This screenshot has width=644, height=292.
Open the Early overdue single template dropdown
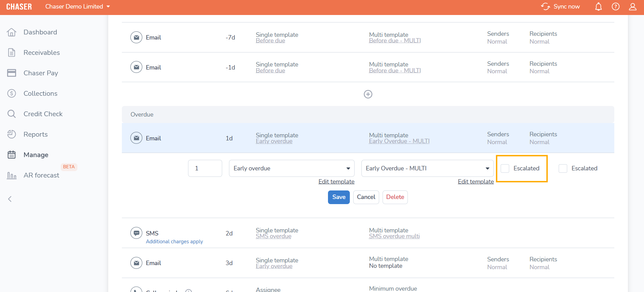click(291, 168)
